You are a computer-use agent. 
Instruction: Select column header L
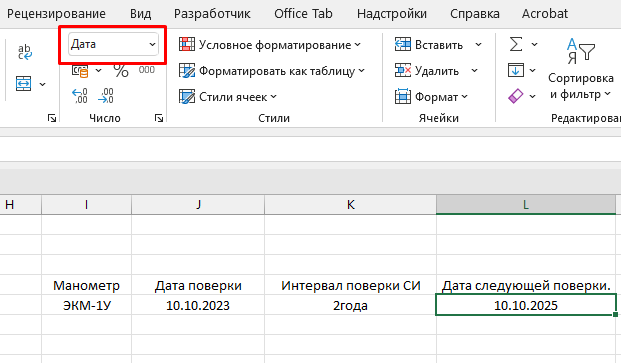[x=526, y=205]
